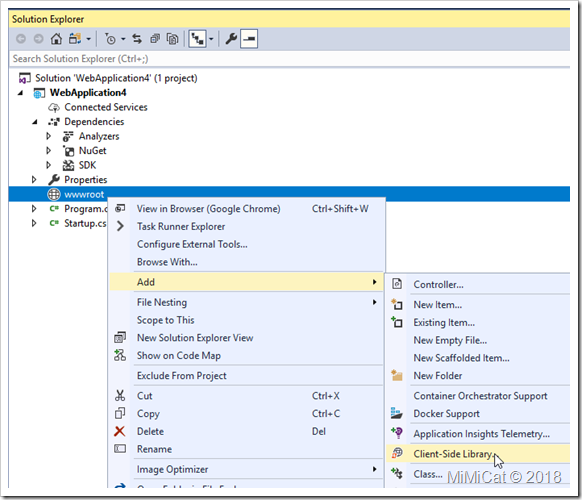Viewport: 582px width, 500px height.
Task: Choose Client-Side Library...
Action: 478,454
